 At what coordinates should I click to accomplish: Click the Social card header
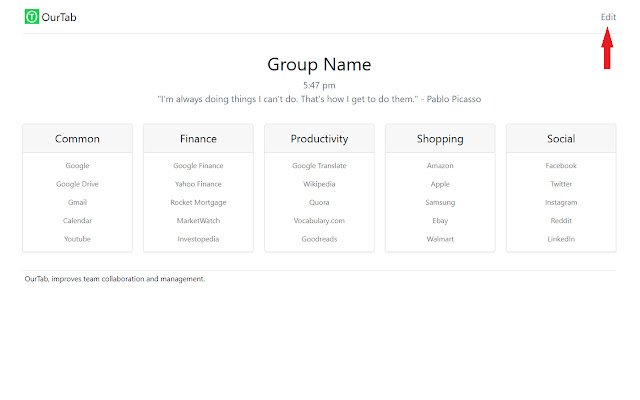pos(561,139)
